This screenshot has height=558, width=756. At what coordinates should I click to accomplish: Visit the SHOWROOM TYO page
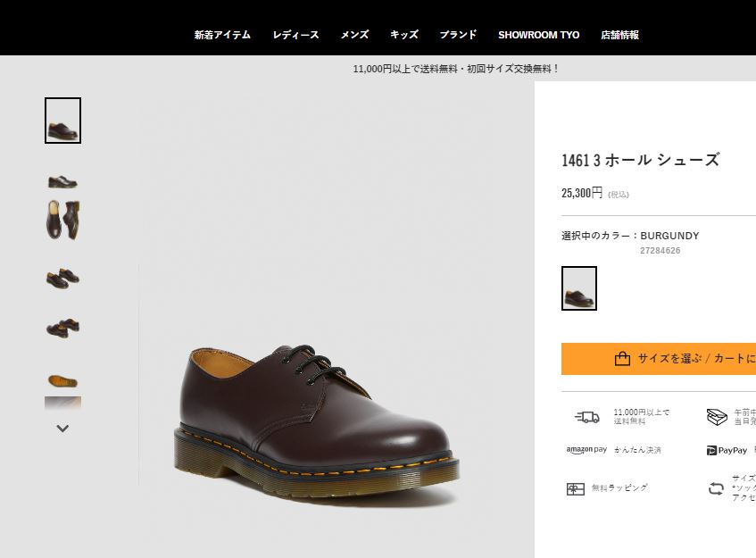click(x=539, y=35)
